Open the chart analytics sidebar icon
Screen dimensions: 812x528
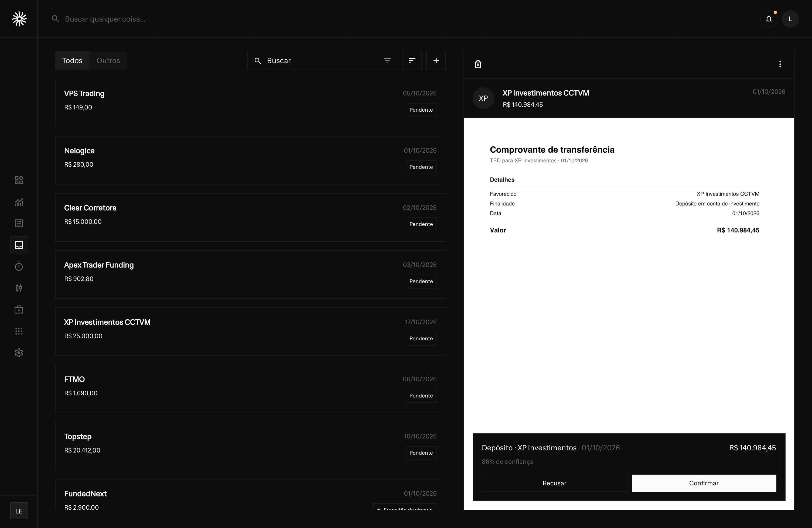[19, 202]
